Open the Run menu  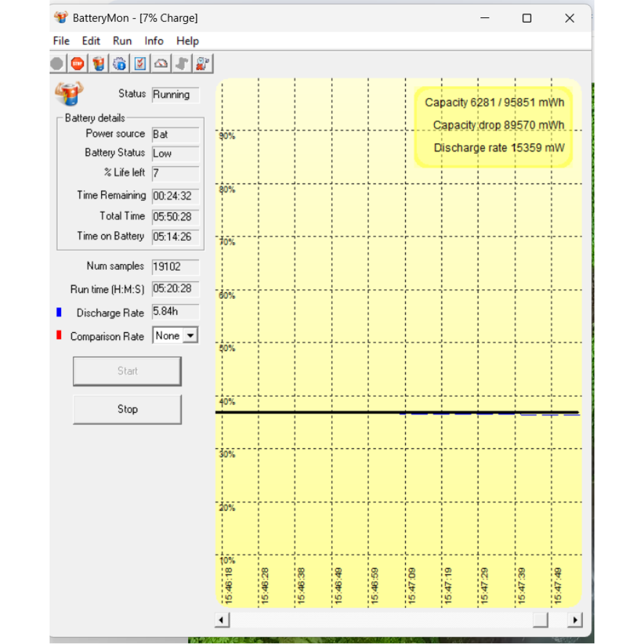click(x=122, y=41)
